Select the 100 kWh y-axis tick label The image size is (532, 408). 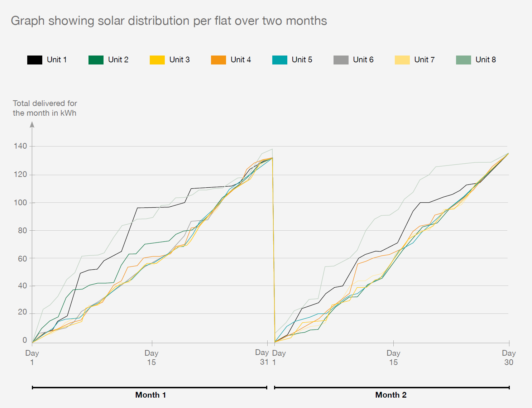pyautogui.click(x=20, y=202)
